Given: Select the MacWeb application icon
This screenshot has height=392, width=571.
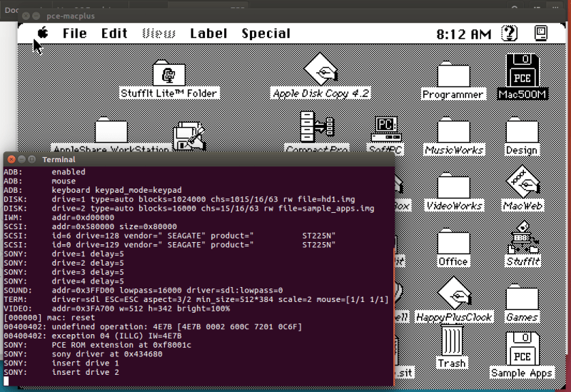Looking at the screenshot, I should (522, 182).
